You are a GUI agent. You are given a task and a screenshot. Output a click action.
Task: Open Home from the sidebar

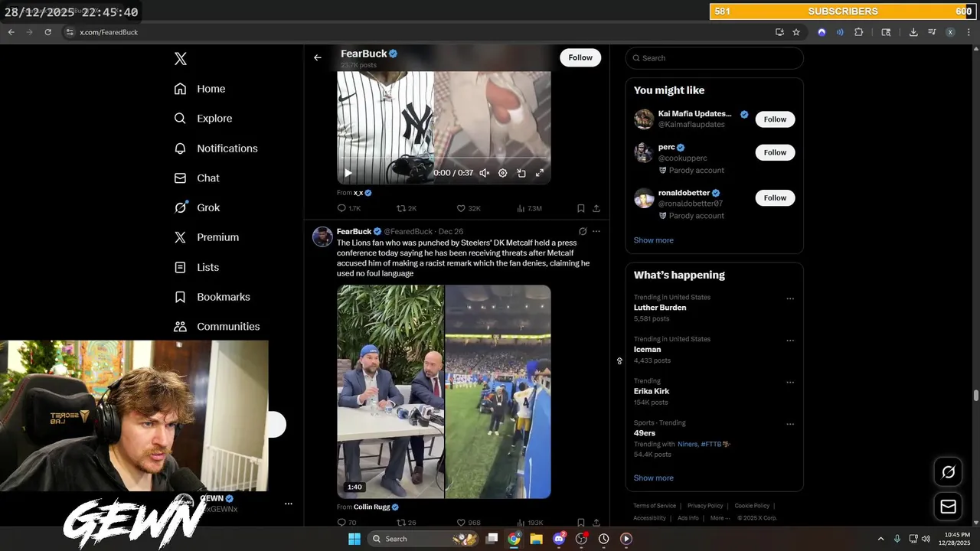coord(200,89)
